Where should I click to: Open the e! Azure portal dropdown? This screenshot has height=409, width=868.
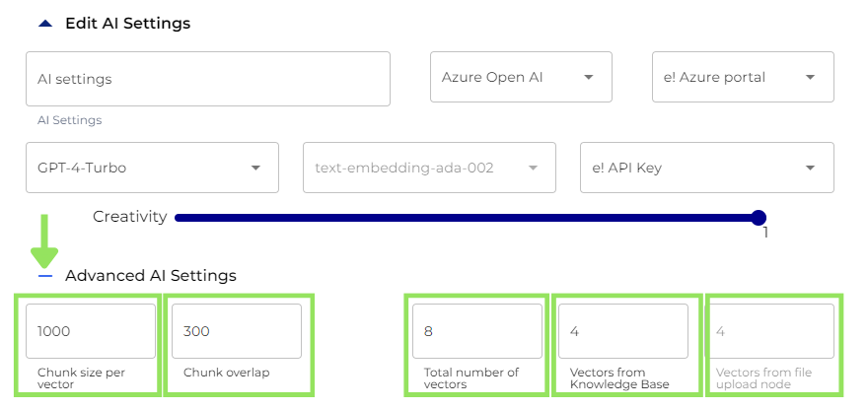pos(730,77)
